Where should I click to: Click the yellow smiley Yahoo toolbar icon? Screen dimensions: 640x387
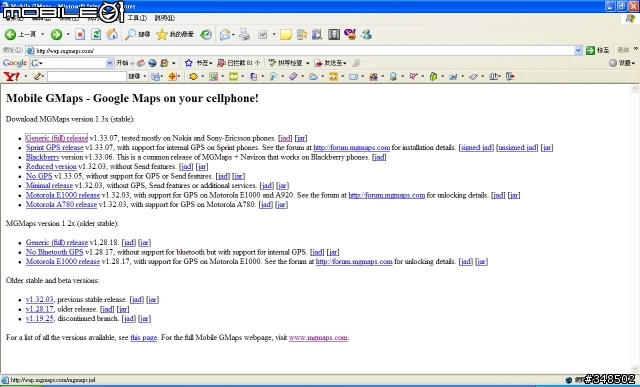tap(193, 76)
